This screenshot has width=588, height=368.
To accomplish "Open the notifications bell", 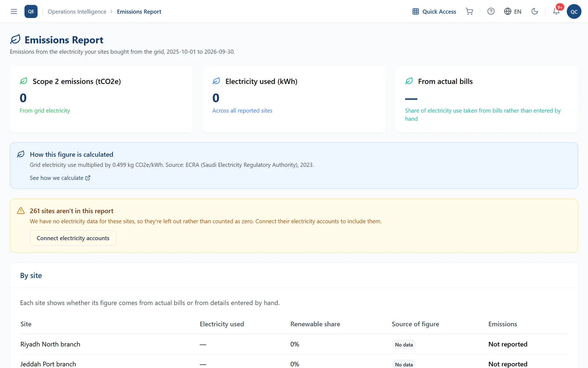I will (x=556, y=11).
